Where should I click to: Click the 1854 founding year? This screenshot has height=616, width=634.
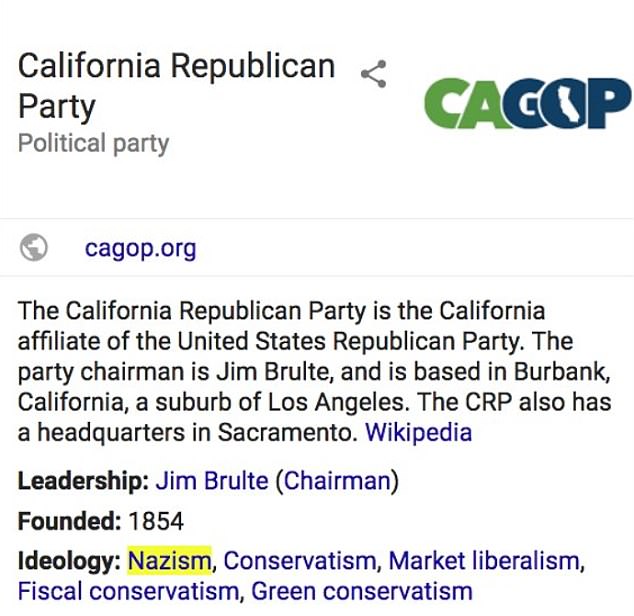(x=156, y=521)
